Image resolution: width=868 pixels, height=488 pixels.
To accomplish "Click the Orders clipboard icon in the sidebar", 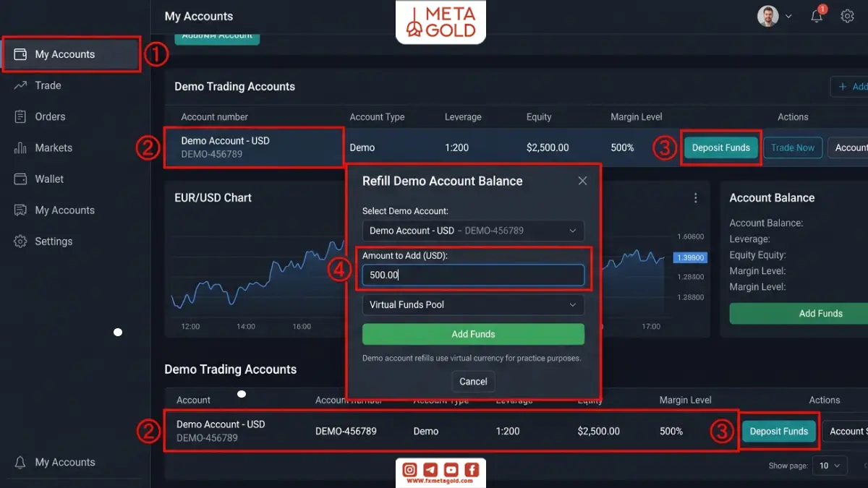I will click(x=20, y=116).
